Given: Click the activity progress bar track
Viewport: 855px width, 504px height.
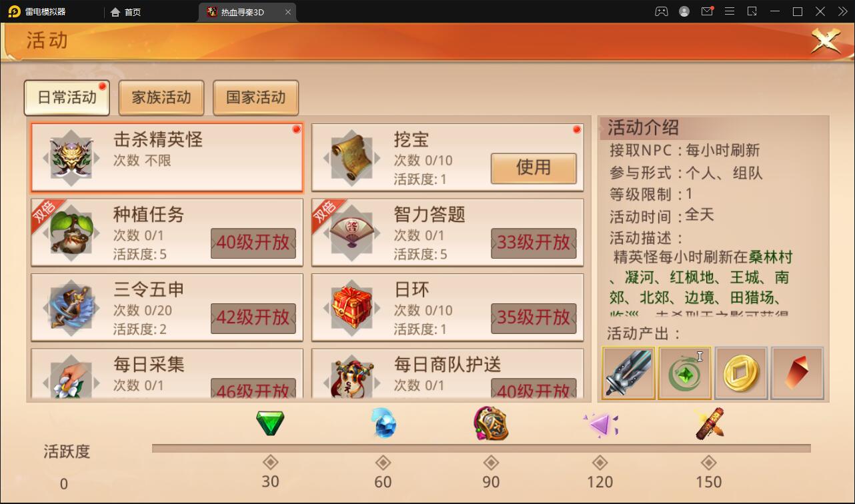Looking at the screenshot, I should (481, 449).
